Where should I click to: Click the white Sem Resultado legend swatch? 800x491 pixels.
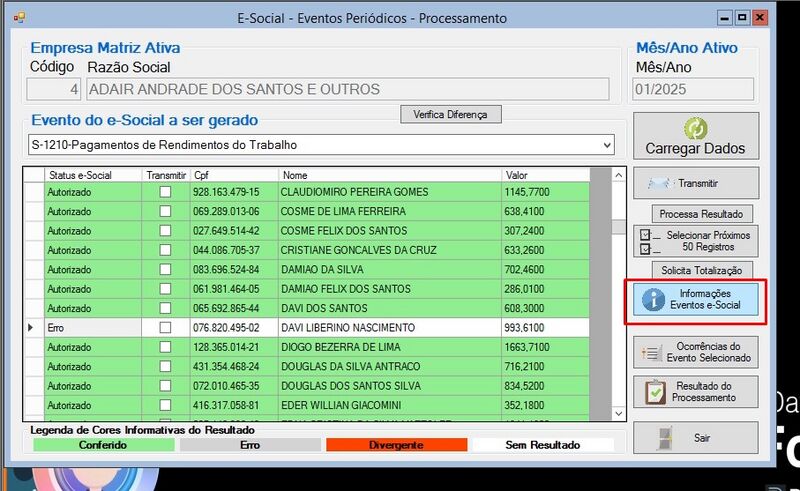pyautogui.click(x=543, y=445)
